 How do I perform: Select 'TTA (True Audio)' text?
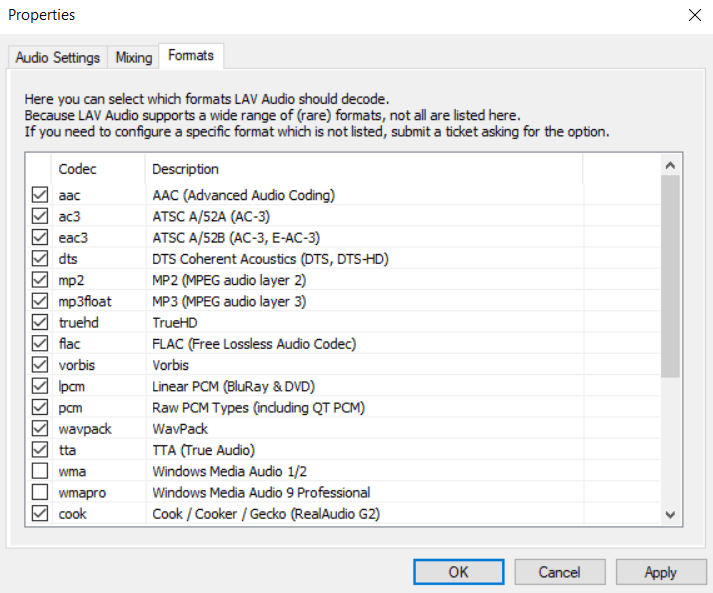tap(204, 450)
